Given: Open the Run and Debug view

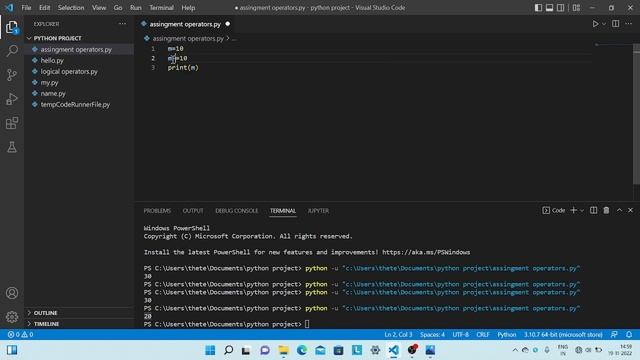Looking at the screenshot, I should [x=12, y=99].
